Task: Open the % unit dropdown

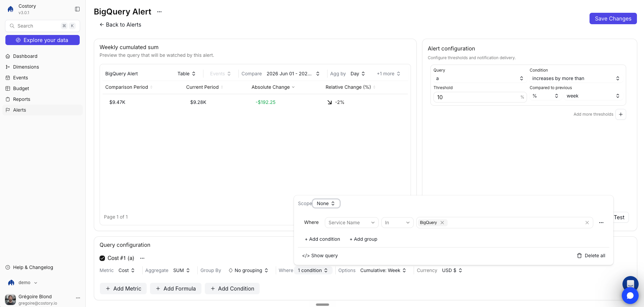Action: 545,96
